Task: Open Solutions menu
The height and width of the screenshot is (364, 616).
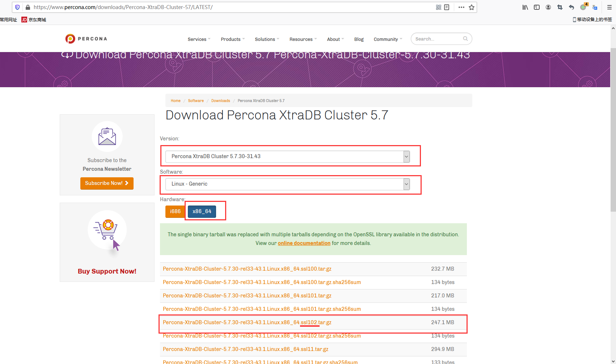Action: point(267,39)
